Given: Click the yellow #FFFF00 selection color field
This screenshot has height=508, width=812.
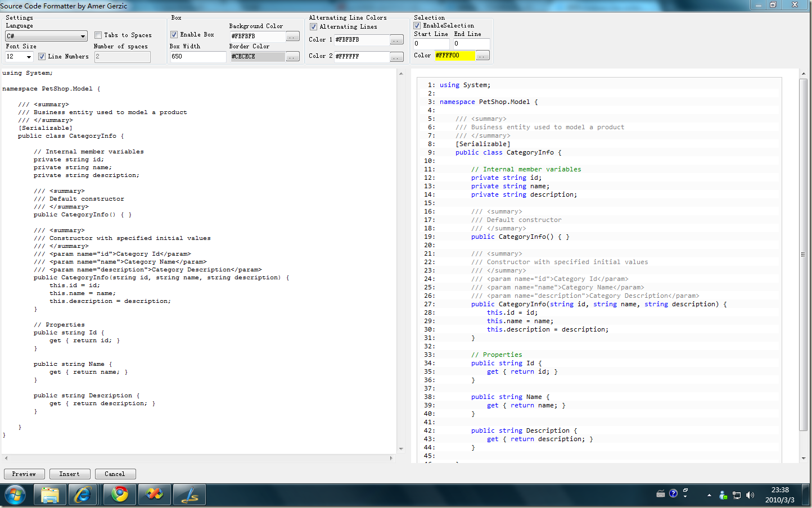Looking at the screenshot, I should tap(454, 55).
